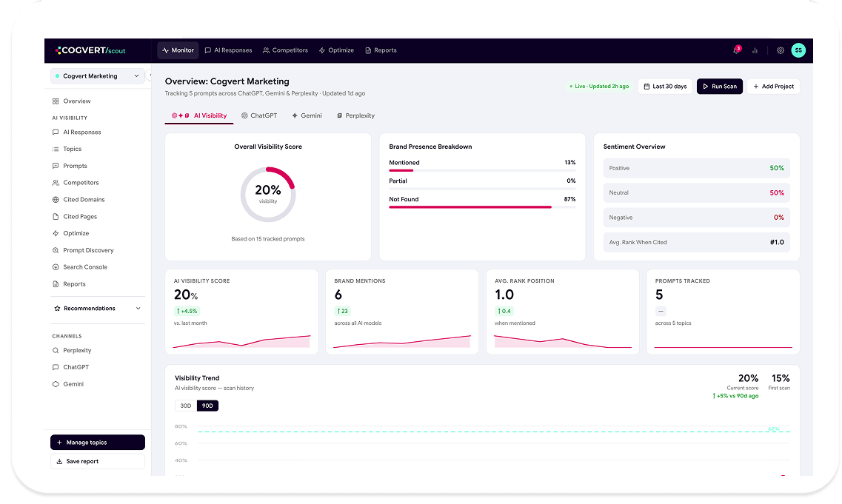Click the ChatGPT channel chat icon
The height and width of the screenshot is (504, 842).
point(56,367)
